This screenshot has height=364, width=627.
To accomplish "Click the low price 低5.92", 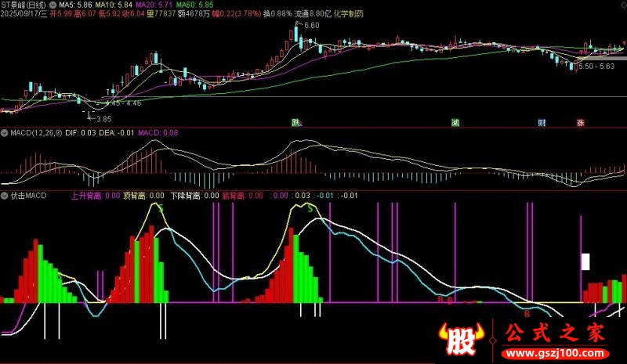I will (x=110, y=14).
